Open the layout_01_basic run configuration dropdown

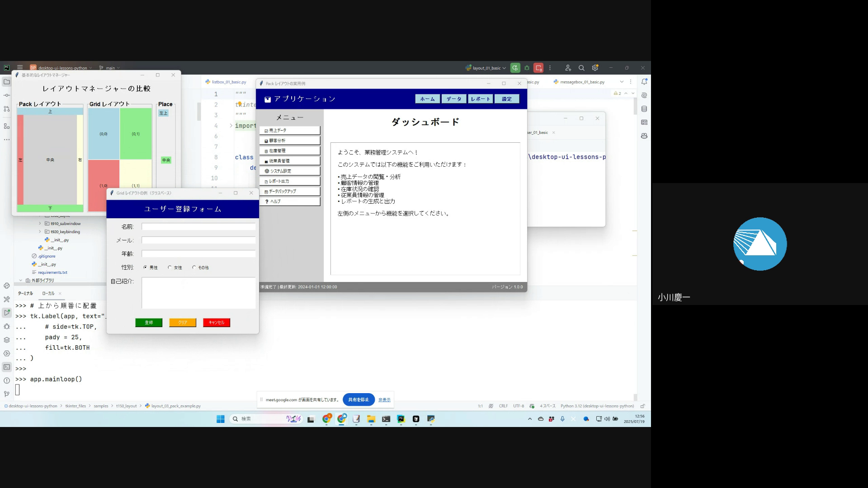[x=486, y=68]
